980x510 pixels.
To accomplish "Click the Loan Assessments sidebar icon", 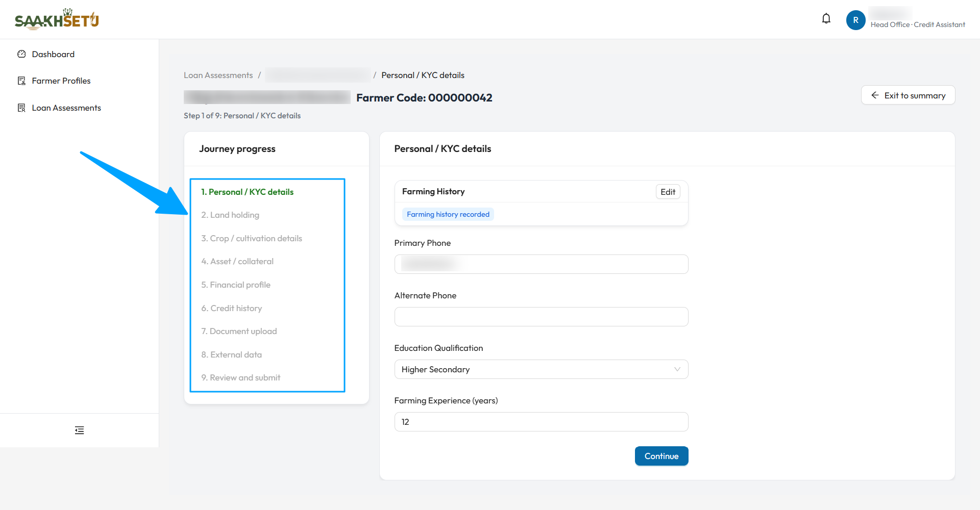I will [x=21, y=108].
